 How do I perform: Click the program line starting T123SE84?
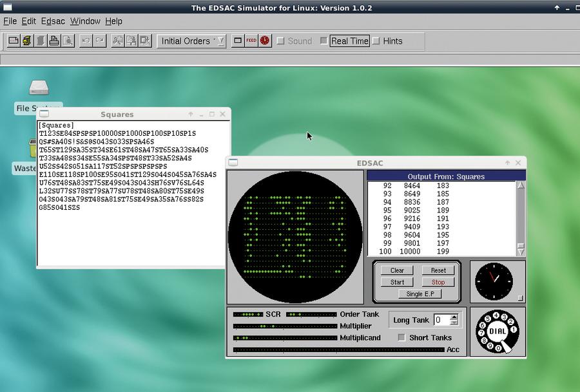(x=118, y=133)
